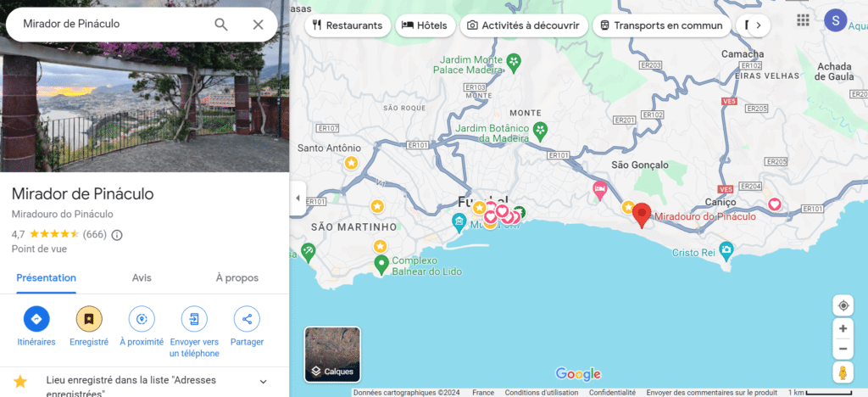Show more category chips arrow
This screenshot has height=397, width=868.
[759, 25]
